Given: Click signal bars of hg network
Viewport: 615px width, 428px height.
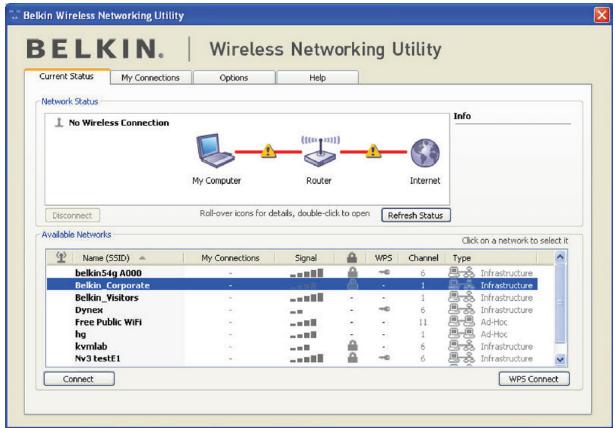Looking at the screenshot, I should click(303, 335).
